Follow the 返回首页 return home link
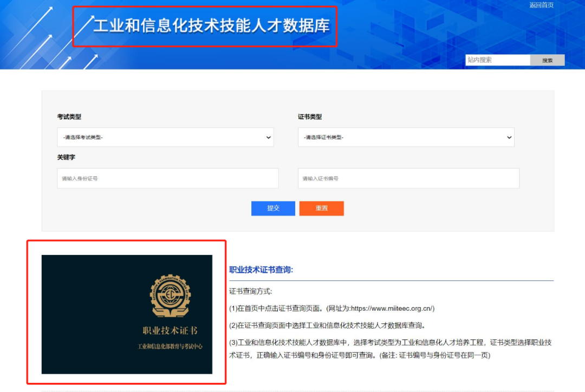The height and width of the screenshot is (392, 585). click(541, 5)
